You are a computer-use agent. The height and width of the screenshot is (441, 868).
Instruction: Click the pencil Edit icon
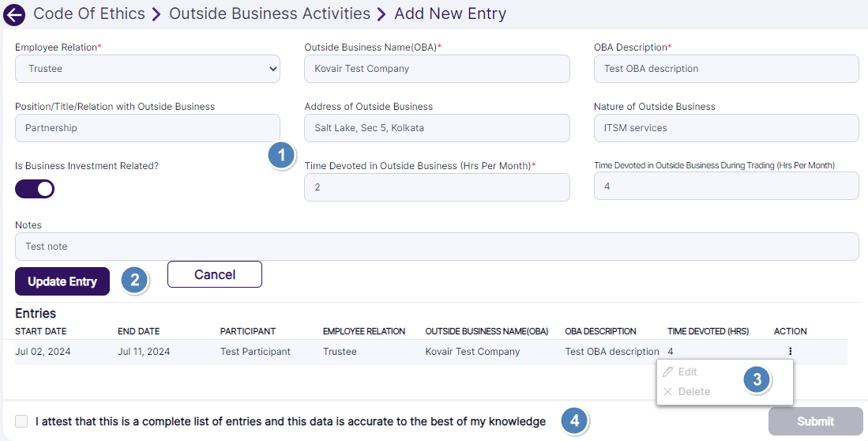click(x=668, y=371)
